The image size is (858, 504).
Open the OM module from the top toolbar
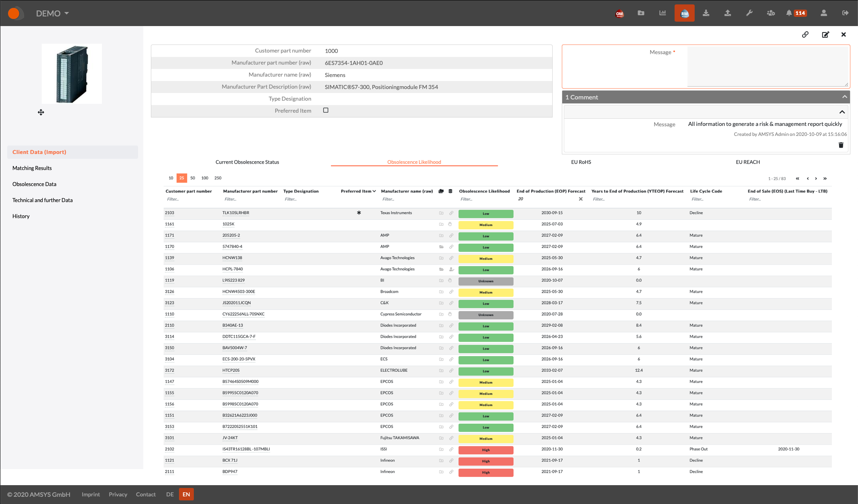pos(619,13)
